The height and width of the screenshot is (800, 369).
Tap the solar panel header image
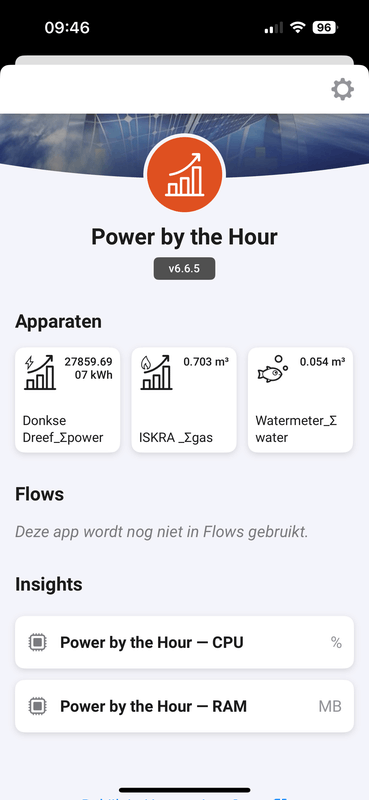coord(184,145)
